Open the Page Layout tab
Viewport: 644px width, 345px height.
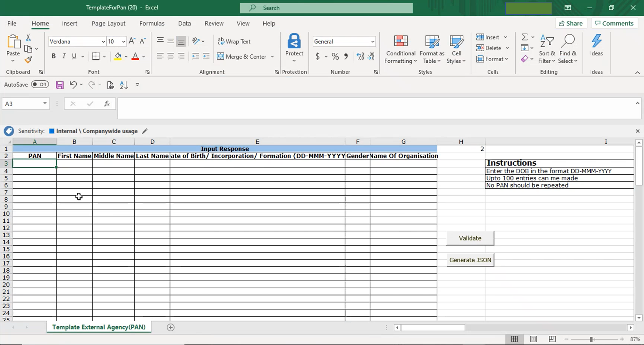tap(108, 23)
